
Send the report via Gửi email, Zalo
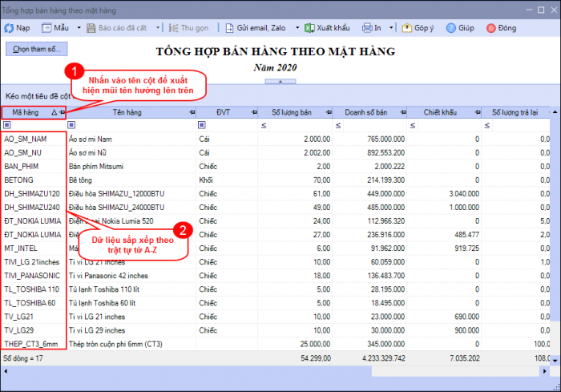click(x=256, y=27)
